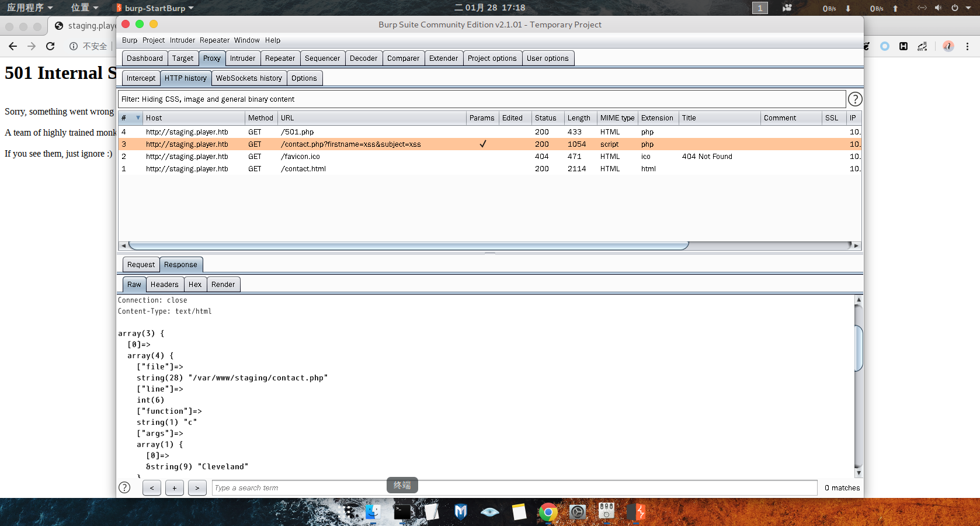Click the workspace 1 indicator

(x=760, y=8)
